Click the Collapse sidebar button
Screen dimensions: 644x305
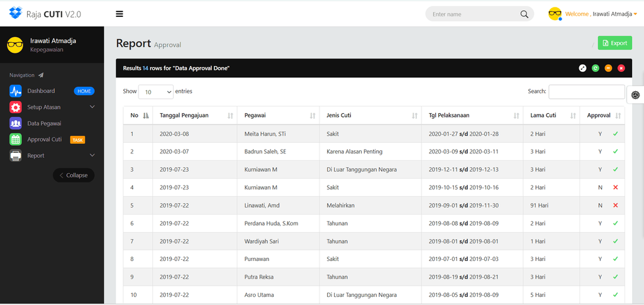pyautogui.click(x=74, y=175)
